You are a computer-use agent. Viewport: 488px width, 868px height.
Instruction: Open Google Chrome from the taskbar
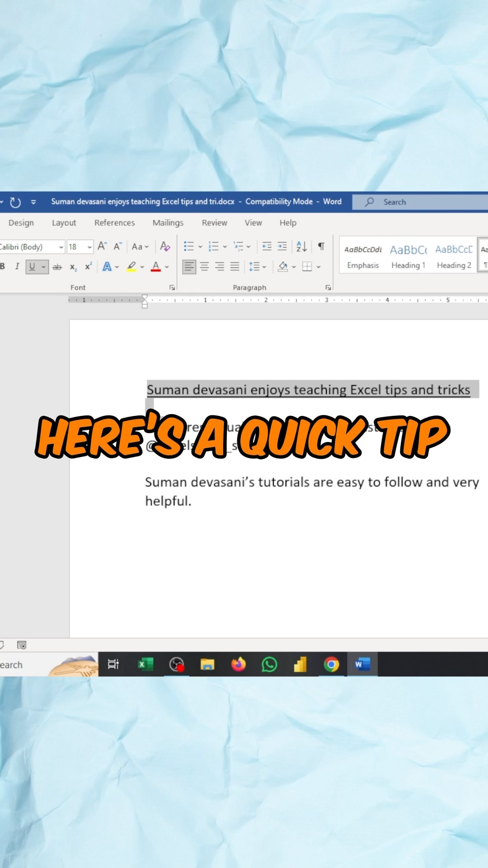pyautogui.click(x=331, y=664)
